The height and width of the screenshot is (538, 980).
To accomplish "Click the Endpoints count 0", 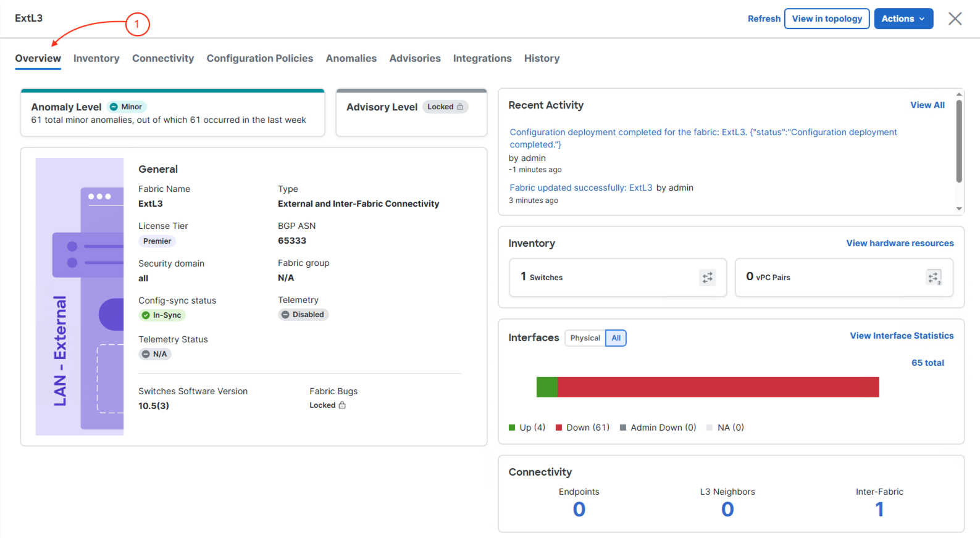I will (579, 510).
